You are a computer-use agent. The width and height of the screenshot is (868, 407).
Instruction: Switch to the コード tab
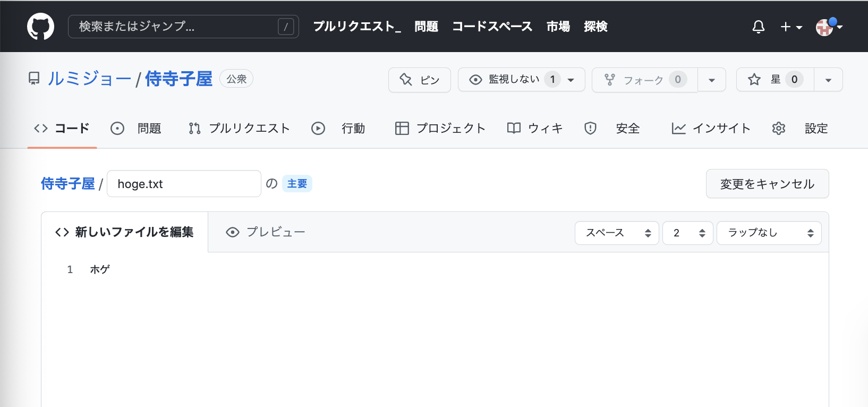(62, 128)
